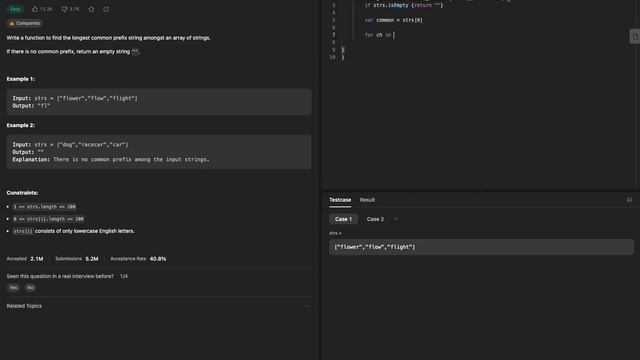The width and height of the screenshot is (640, 360).
Task: Click code line 'var common = strs[0]'
Action: pyautogui.click(x=393, y=20)
